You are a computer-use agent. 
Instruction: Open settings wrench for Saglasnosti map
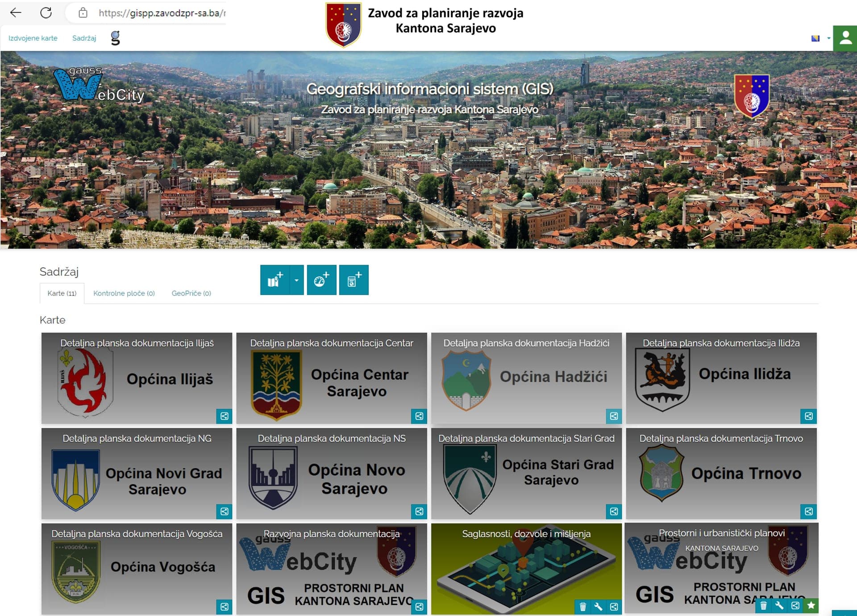point(598,607)
